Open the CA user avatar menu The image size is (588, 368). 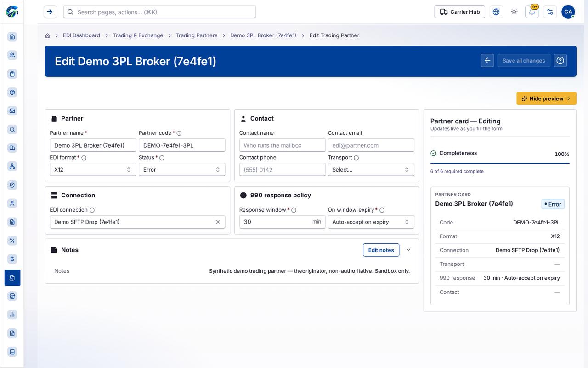click(x=568, y=12)
